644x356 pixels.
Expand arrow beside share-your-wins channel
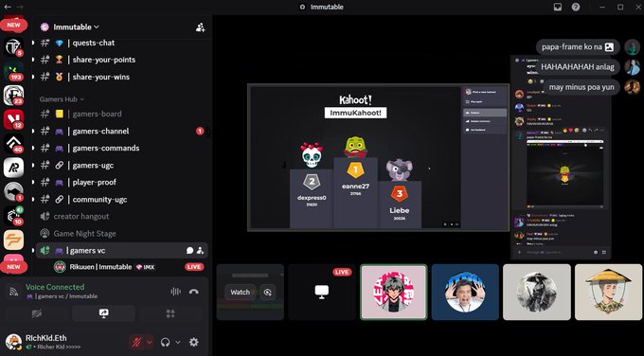click(x=33, y=77)
